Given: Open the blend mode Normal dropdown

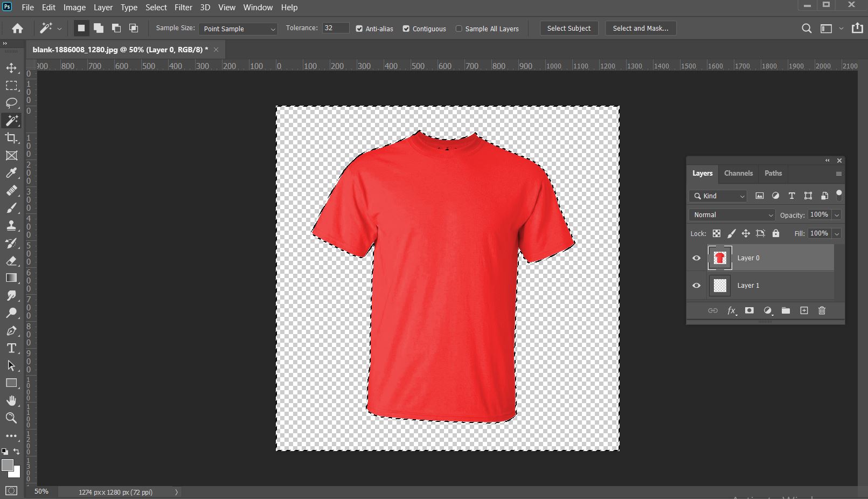Looking at the screenshot, I should 732,214.
